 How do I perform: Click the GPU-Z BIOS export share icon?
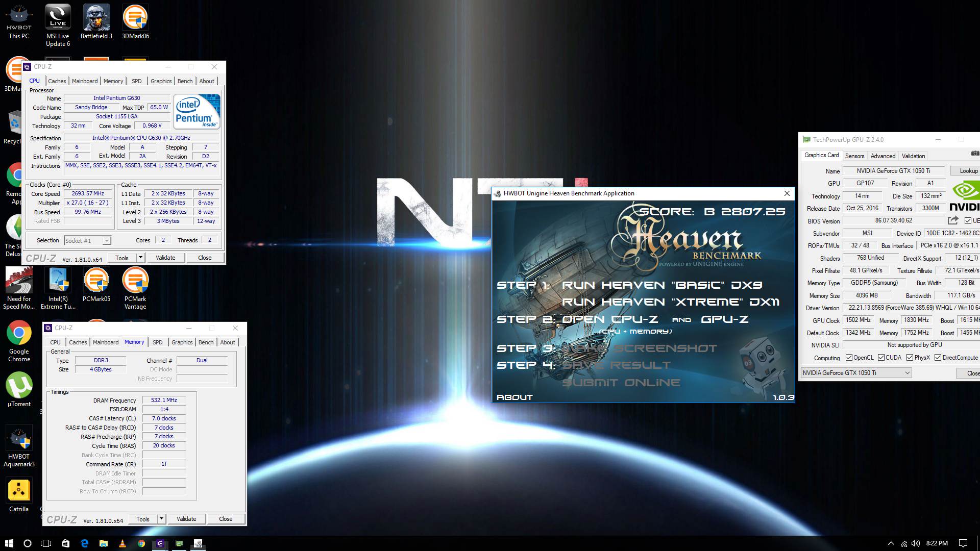pos(953,220)
